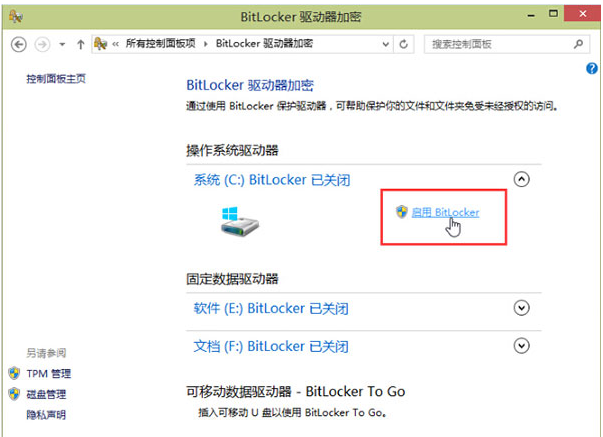Refresh the BitLocker control panel page
603x437 pixels.
[x=403, y=44]
